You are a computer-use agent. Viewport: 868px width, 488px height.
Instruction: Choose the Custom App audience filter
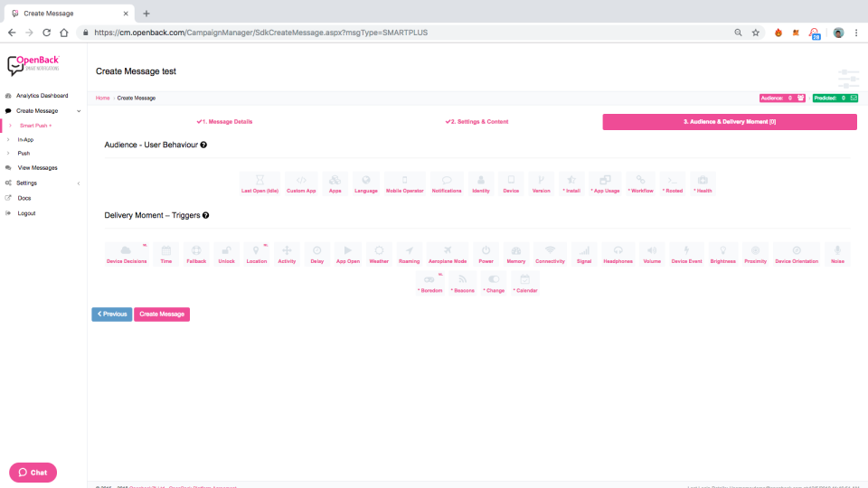pyautogui.click(x=301, y=183)
